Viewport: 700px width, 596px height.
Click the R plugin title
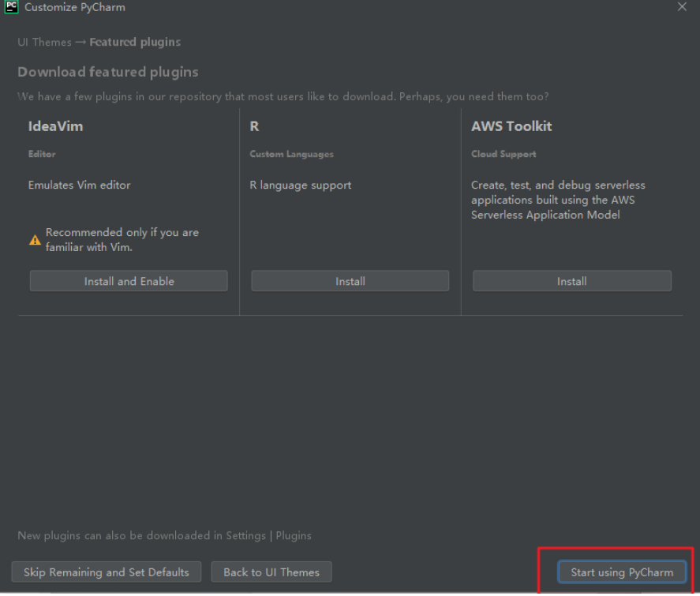254,126
